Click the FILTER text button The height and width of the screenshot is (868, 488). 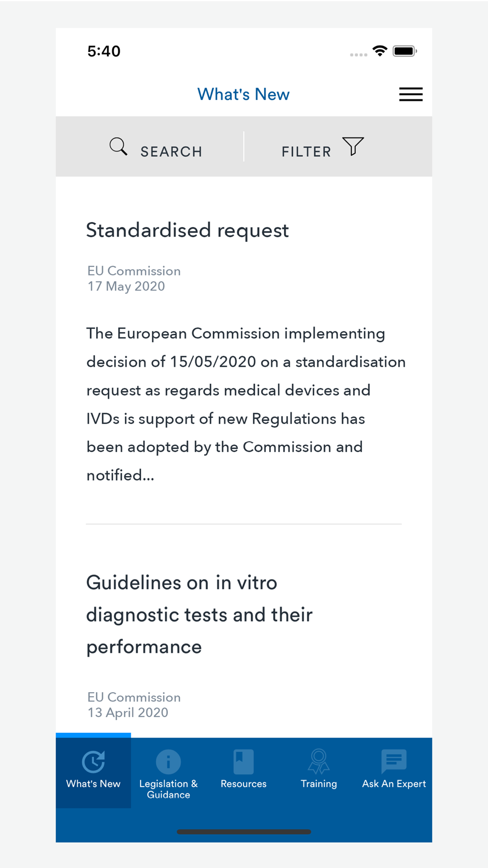pyautogui.click(x=306, y=152)
